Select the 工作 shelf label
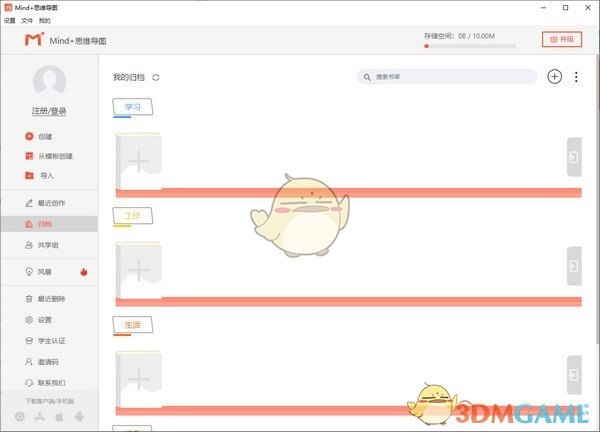600x432 pixels. click(132, 216)
